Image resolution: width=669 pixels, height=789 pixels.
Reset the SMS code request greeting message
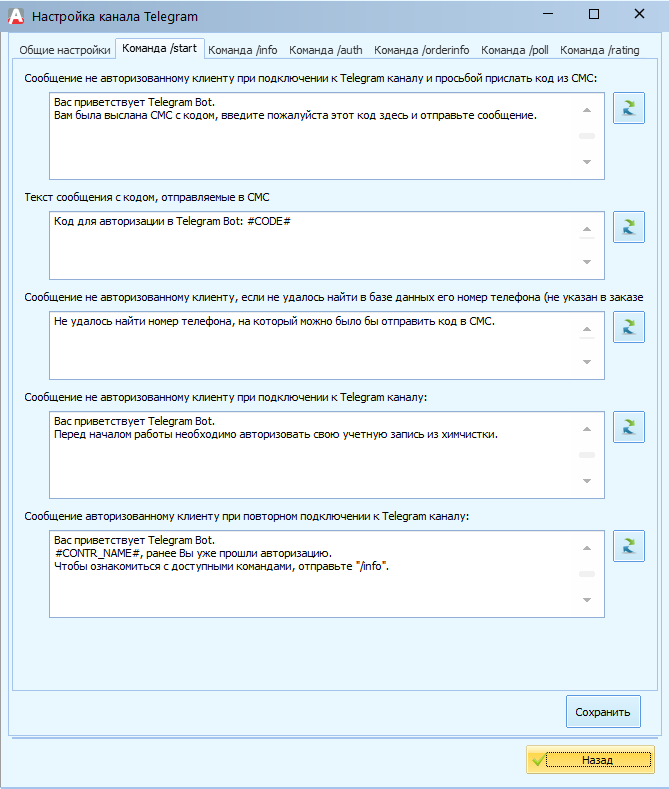pyautogui.click(x=629, y=108)
